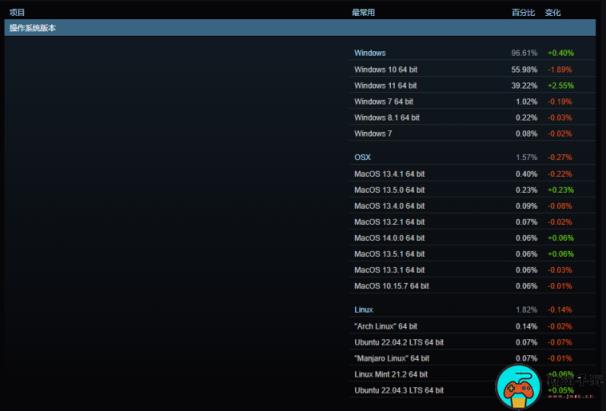The height and width of the screenshot is (411, 606).
Task: Click the MacOS 13.4.1 64 bit row
Action: 472,174
